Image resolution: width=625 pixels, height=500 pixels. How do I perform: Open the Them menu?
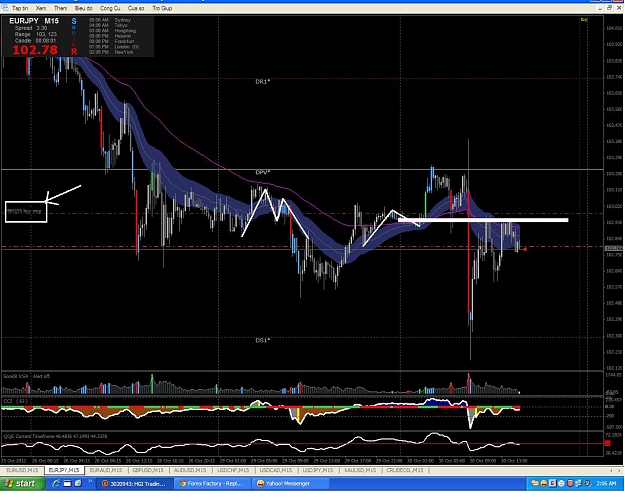pos(61,8)
